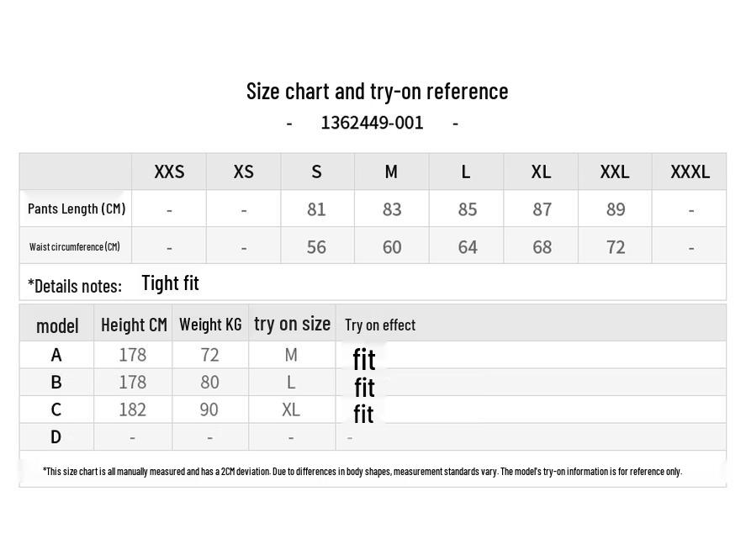Click the L size column header

(466, 172)
